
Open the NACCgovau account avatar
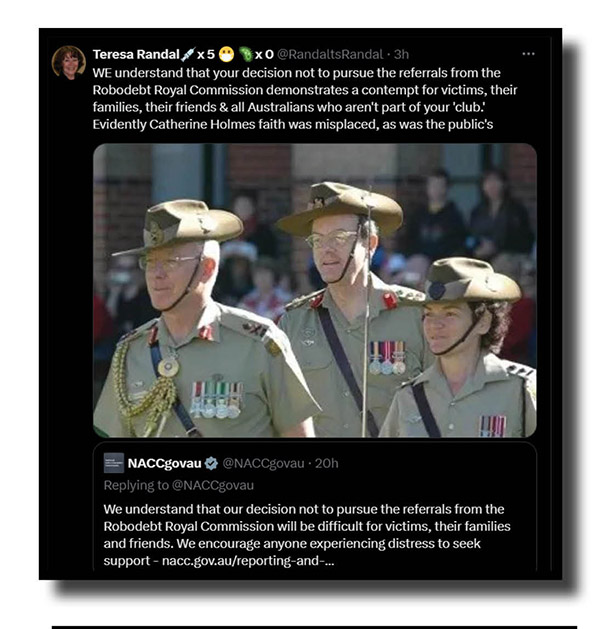[114, 463]
